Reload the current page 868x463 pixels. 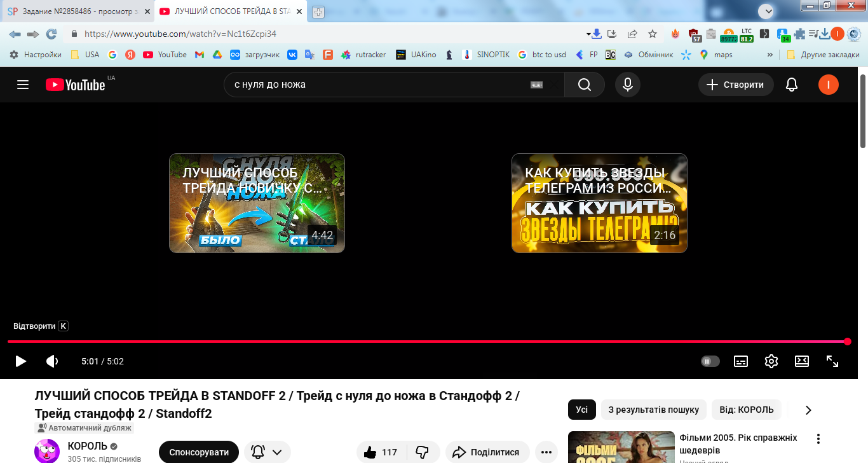51,34
